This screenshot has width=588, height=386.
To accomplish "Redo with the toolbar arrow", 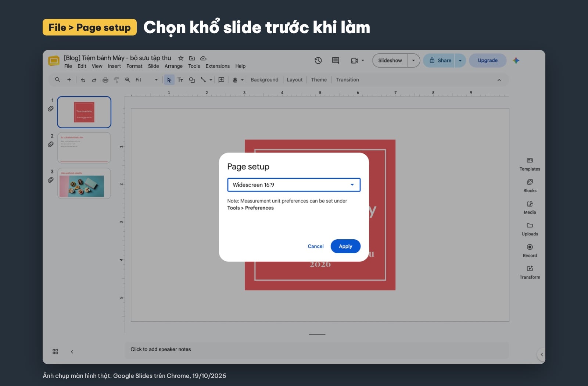I will click(94, 80).
